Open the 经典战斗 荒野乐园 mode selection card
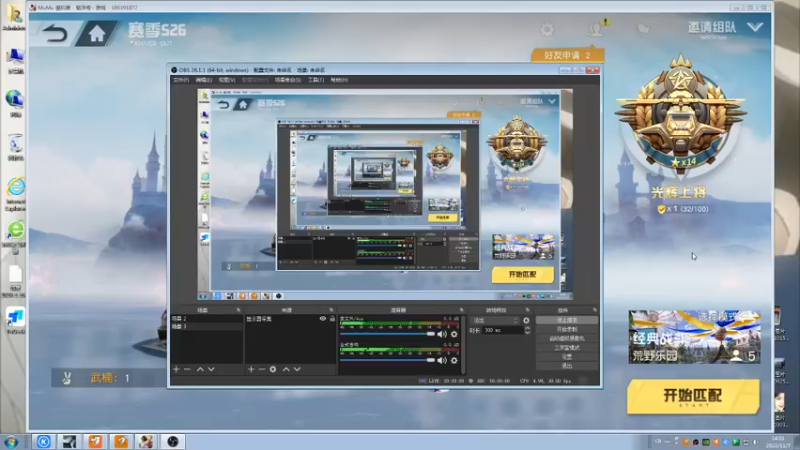The width and height of the screenshot is (800, 450). coord(694,337)
